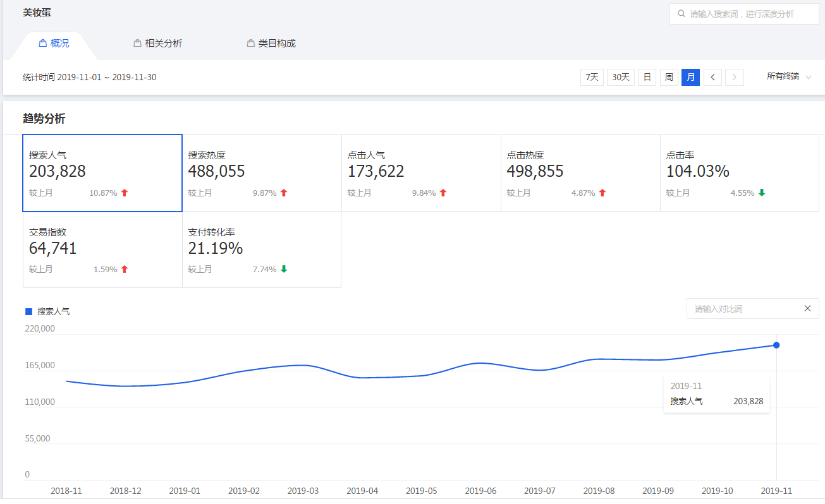Toggle the 搜索人气 legend square
The image size is (825, 504).
(28, 311)
